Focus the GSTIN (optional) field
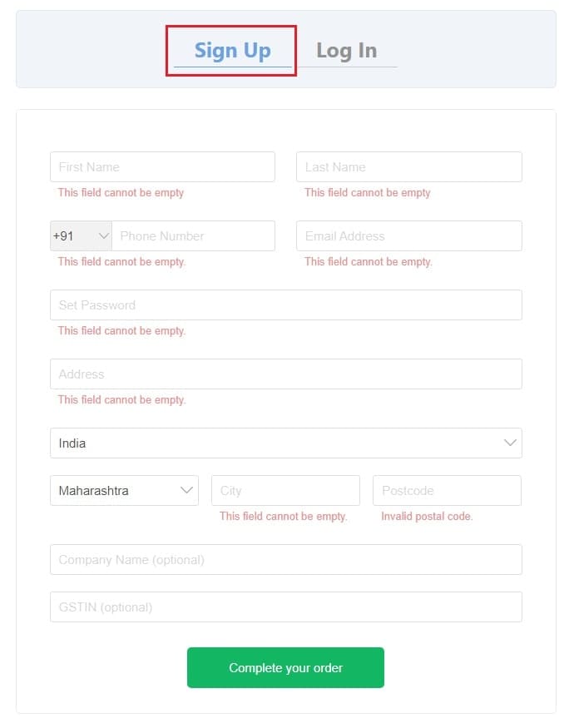The image size is (574, 728). (x=286, y=607)
